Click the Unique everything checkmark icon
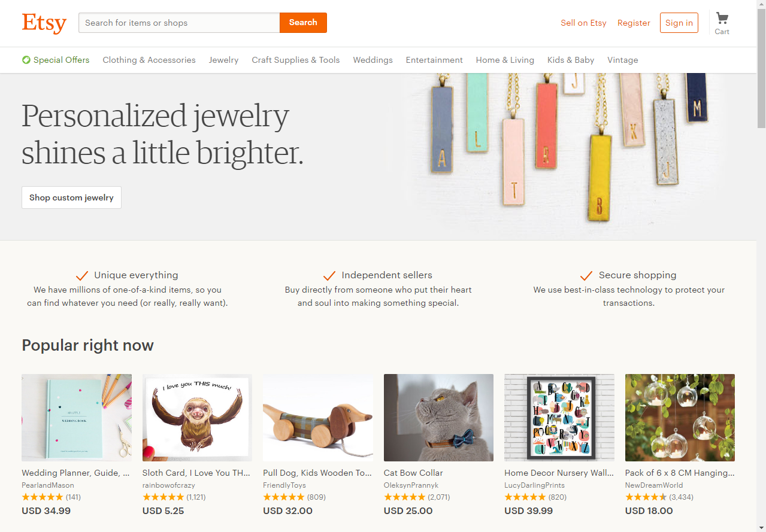Viewport: 766px width, 532px height. [83, 275]
